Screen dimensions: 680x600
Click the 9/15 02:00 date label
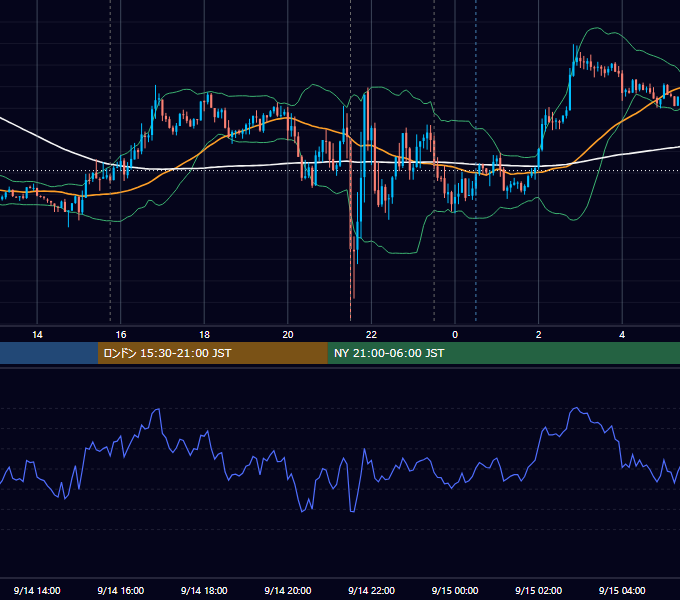538,590
